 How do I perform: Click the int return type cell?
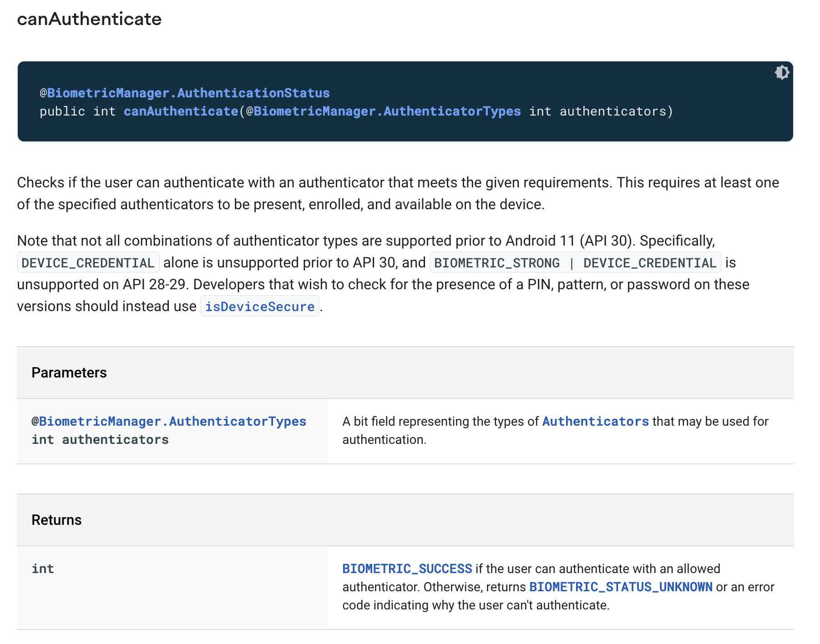(43, 569)
